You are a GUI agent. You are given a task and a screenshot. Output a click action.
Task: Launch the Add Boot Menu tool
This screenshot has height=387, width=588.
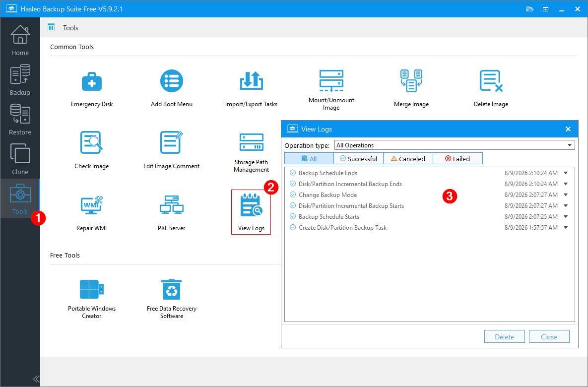171,89
